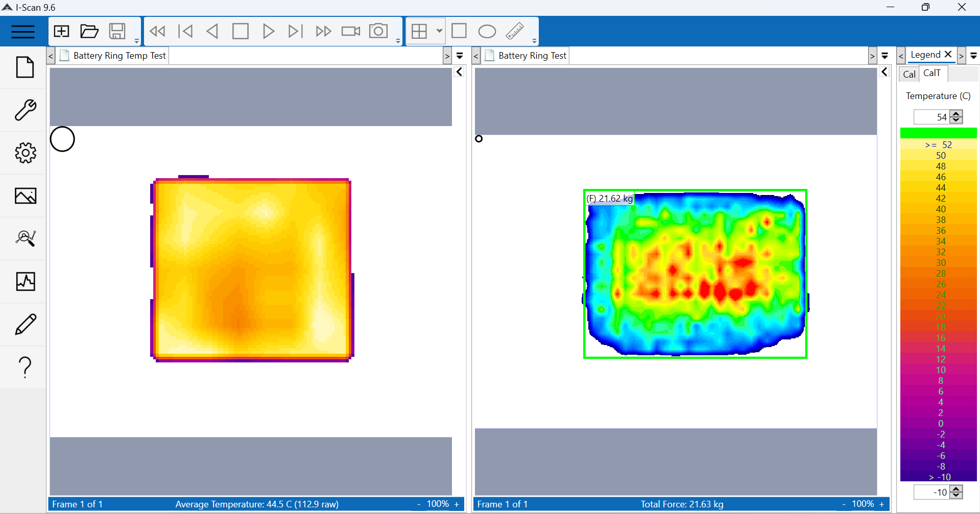Viewport: 980px width, 514px height.
Task: Open the Legend panel dropdown chevron
Action: [x=973, y=56]
